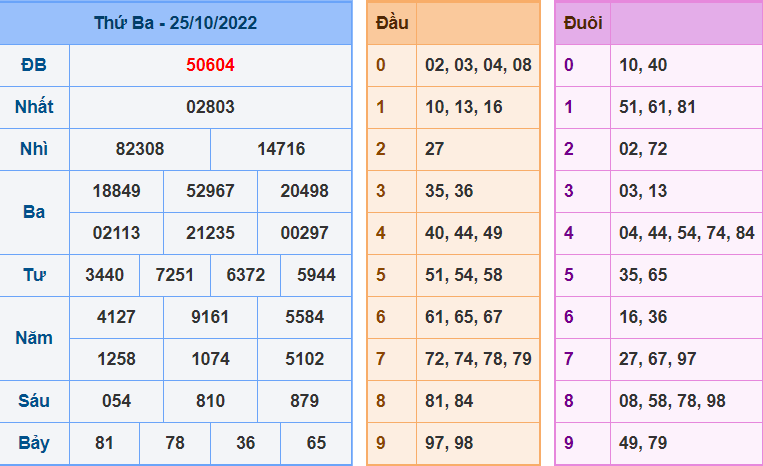The image size is (763, 466).
Task: Click Bảy prize number 78
Action: (175, 443)
